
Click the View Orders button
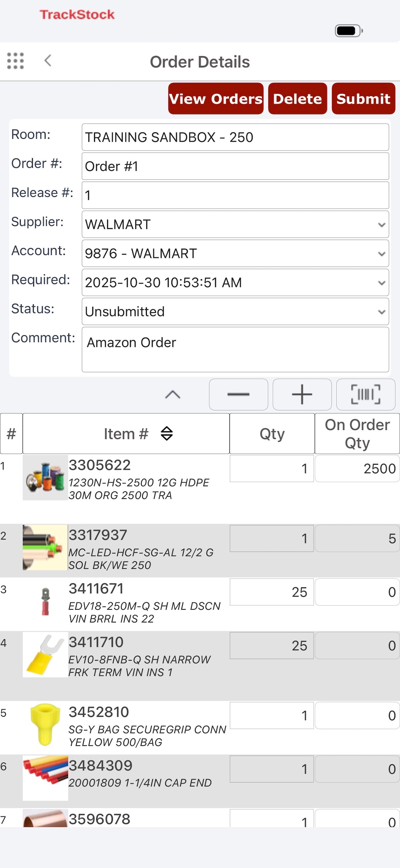(x=216, y=99)
